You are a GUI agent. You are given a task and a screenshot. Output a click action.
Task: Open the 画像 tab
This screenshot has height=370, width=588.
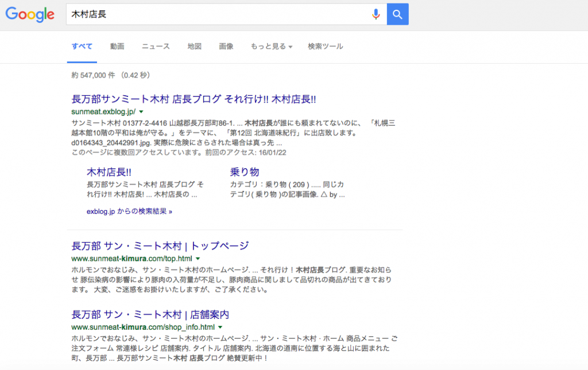226,46
